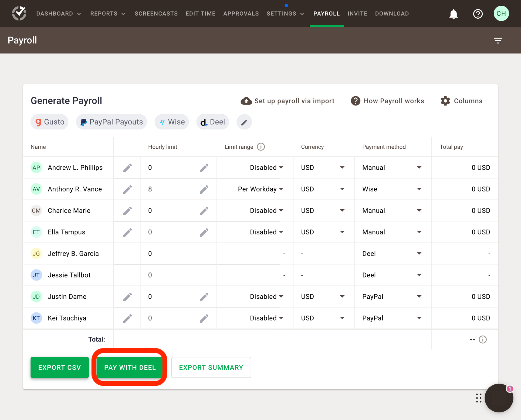Open the filter icon on Payroll header

[x=498, y=40]
